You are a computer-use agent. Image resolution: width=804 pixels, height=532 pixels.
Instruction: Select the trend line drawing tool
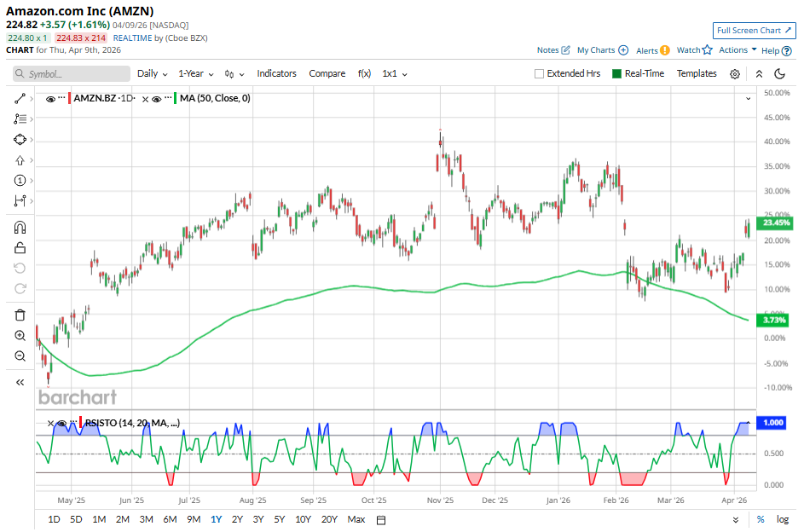(x=20, y=99)
